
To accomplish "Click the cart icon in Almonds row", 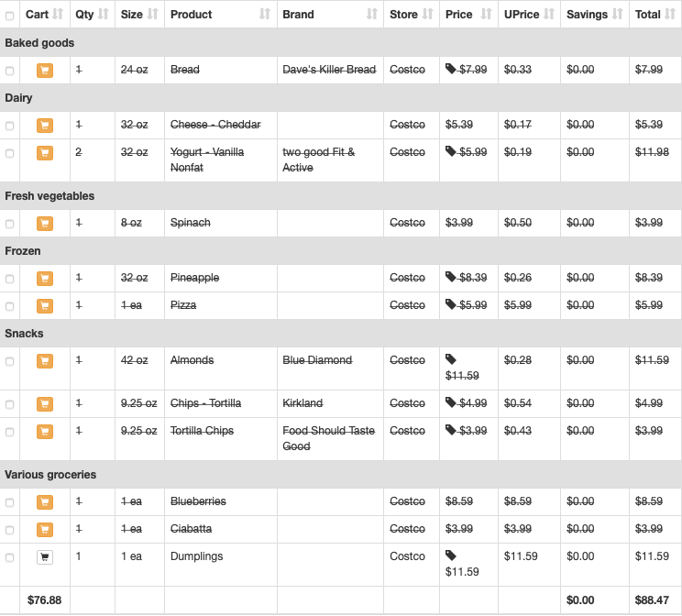I will [x=45, y=360].
